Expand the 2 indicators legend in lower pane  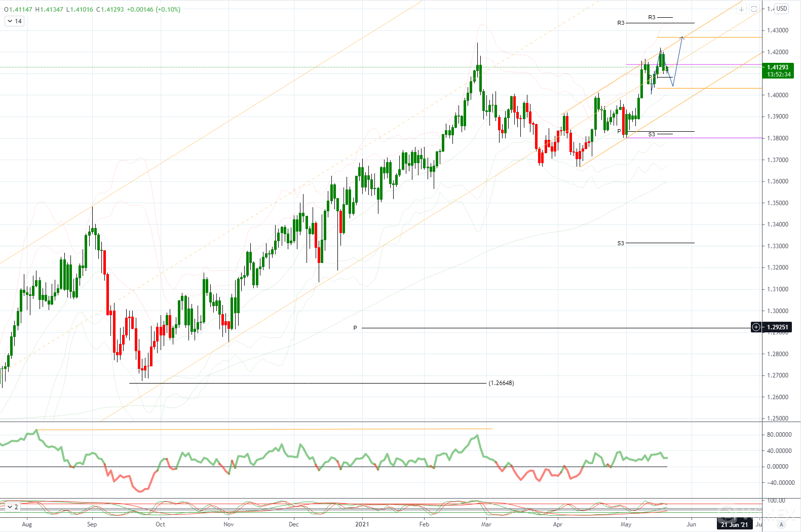click(13, 507)
